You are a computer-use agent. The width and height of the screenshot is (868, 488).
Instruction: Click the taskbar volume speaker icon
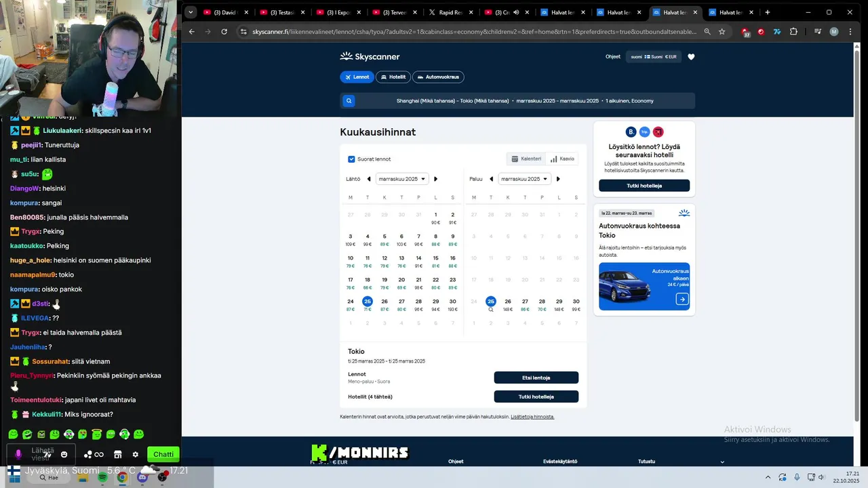click(x=821, y=477)
